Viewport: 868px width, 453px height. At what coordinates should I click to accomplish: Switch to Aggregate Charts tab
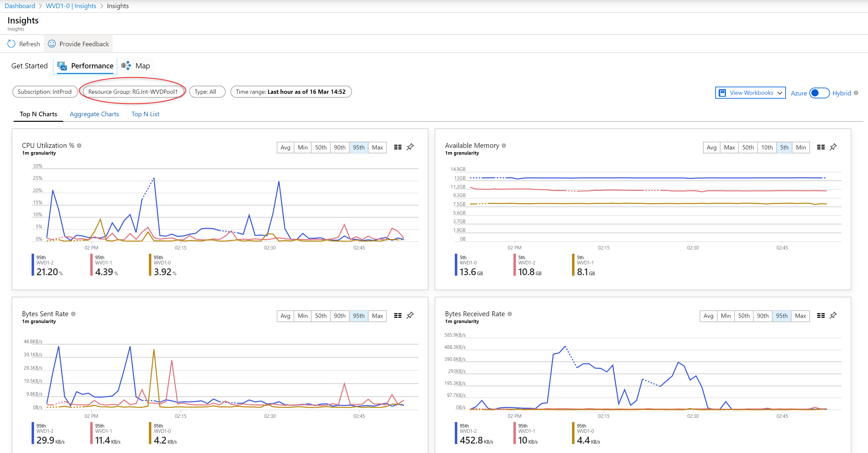(x=93, y=114)
